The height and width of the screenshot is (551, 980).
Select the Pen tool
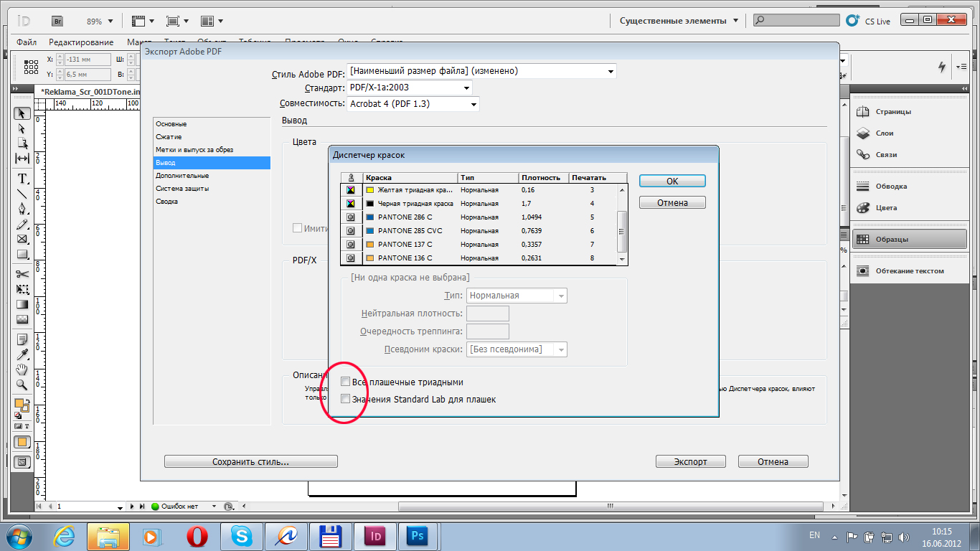point(22,209)
